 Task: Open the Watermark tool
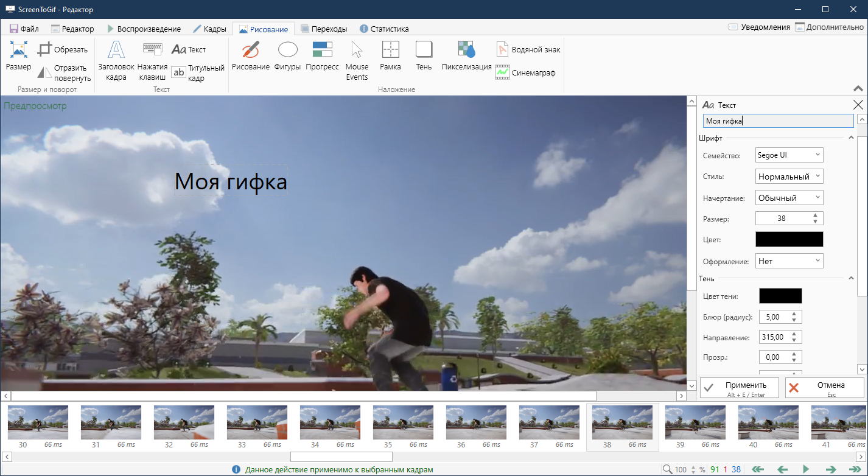527,49
